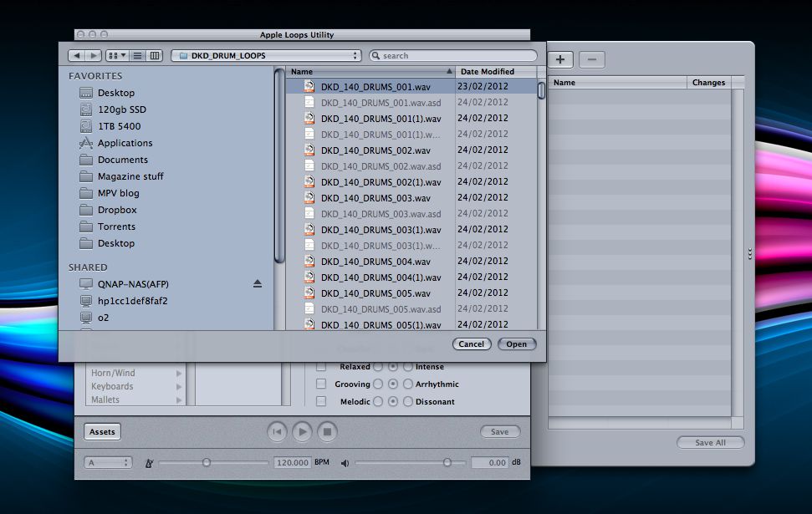Select the Melodic radio button
The height and width of the screenshot is (514, 812).
(378, 401)
